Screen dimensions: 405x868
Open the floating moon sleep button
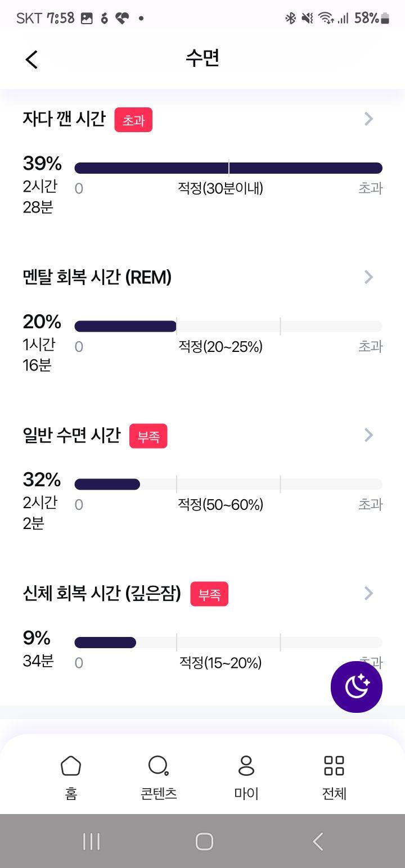pyautogui.click(x=357, y=687)
